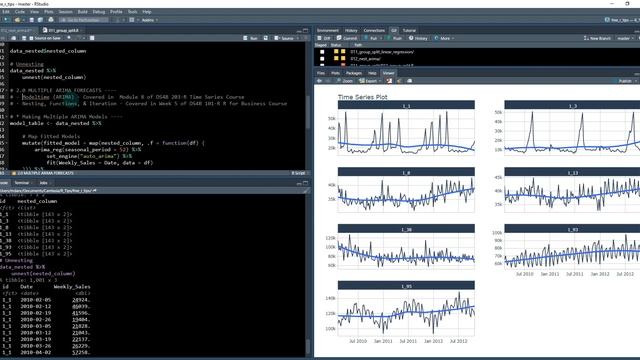Screen dimensions: 640x360
Task: Click the Git Commit button
Action: 347,38
